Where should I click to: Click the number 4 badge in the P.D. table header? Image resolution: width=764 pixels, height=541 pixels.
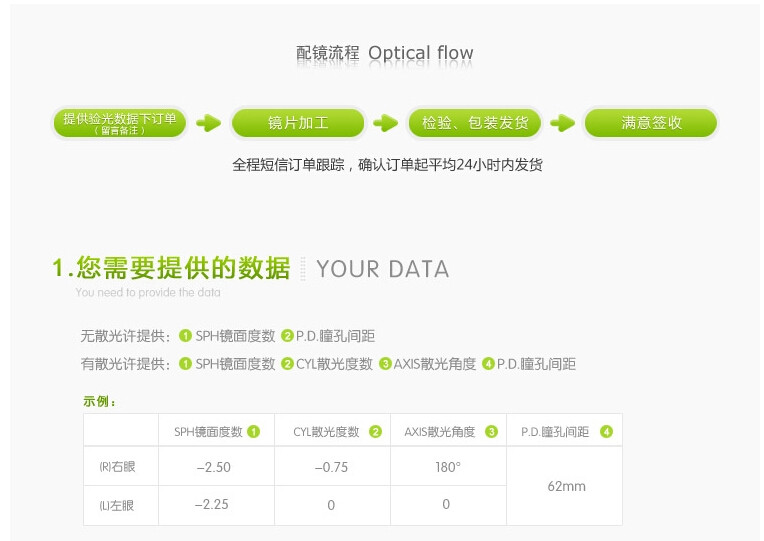pos(606,432)
